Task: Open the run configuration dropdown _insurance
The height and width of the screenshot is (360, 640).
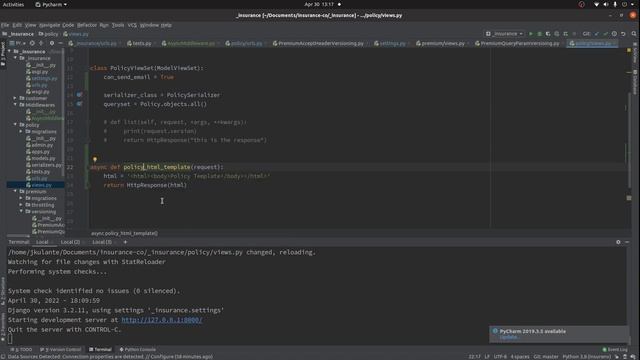Action: pyautogui.click(x=505, y=34)
